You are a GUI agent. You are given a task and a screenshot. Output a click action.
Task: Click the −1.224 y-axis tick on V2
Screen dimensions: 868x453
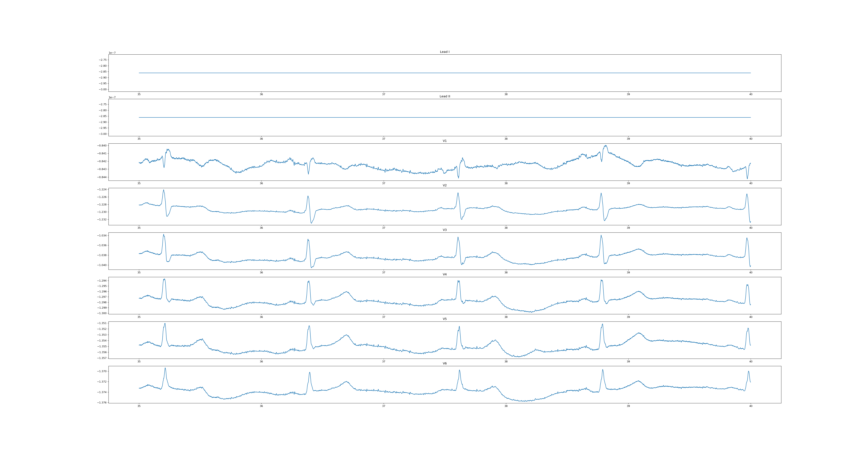(x=102, y=189)
